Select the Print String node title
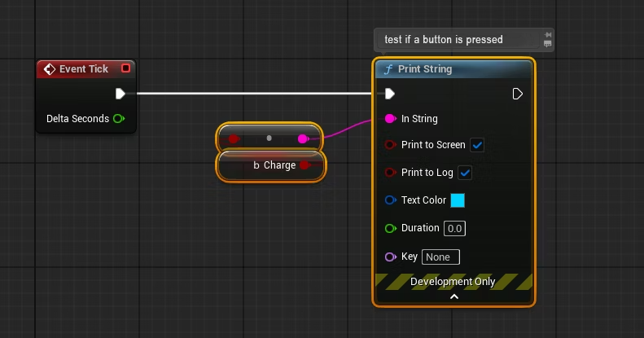644x338 pixels. pyautogui.click(x=425, y=69)
